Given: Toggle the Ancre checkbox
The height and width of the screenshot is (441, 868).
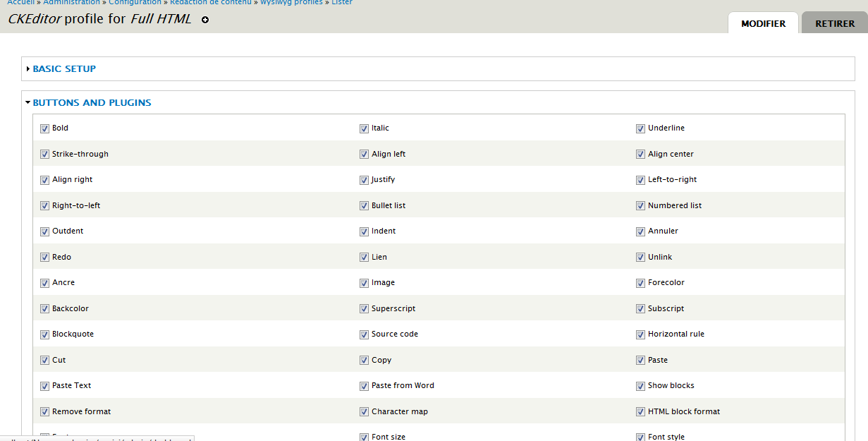Looking at the screenshot, I should pos(44,283).
